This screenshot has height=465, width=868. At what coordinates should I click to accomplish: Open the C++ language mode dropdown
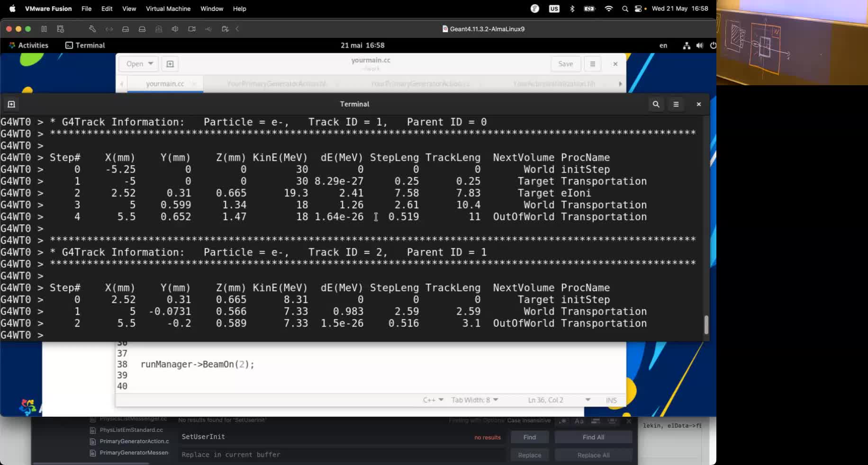(x=432, y=400)
